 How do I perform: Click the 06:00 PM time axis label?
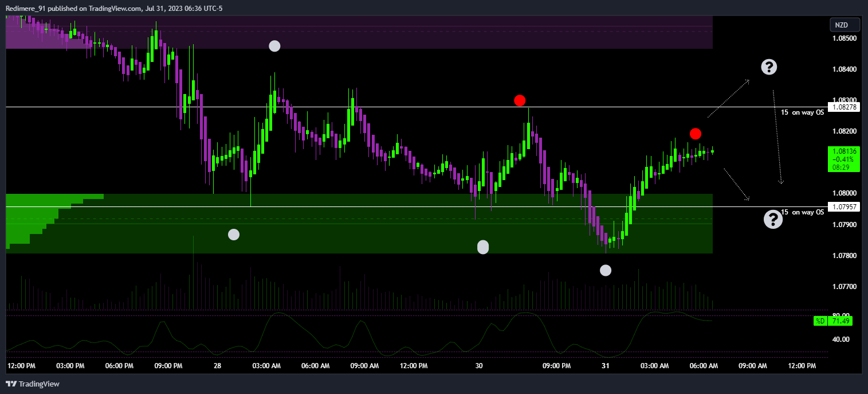(120, 365)
